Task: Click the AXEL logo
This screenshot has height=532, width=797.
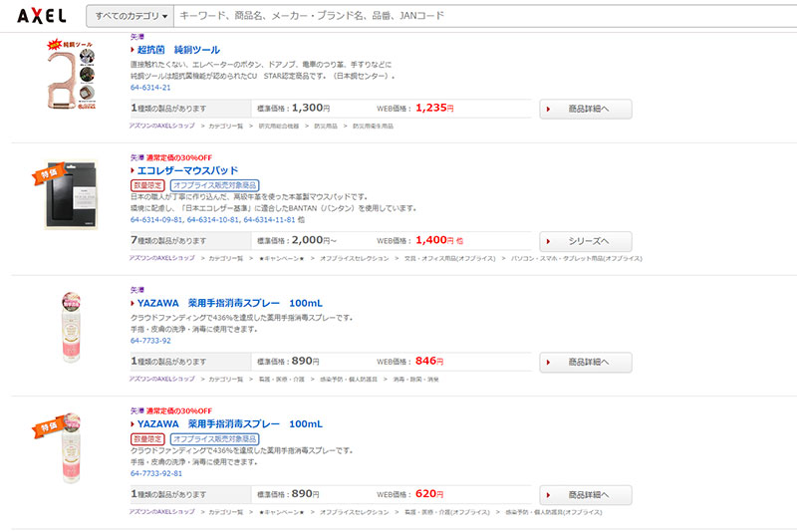Action: coord(42,16)
